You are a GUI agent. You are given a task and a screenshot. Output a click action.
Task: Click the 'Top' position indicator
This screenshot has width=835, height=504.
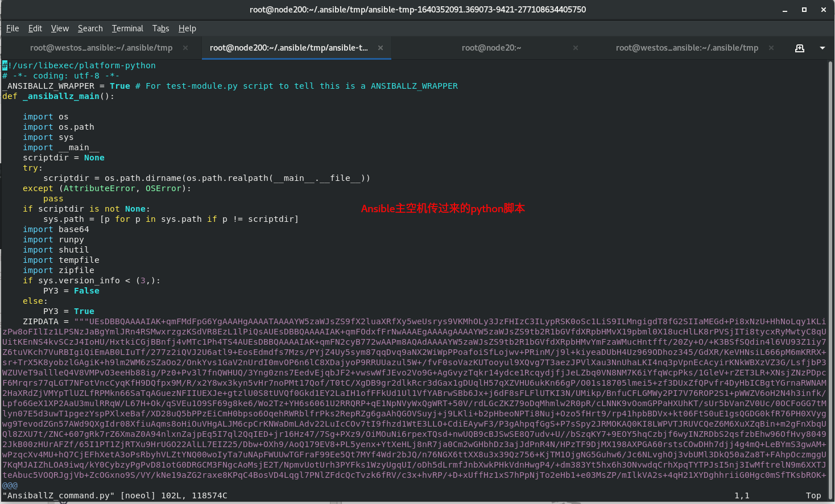pos(813,495)
